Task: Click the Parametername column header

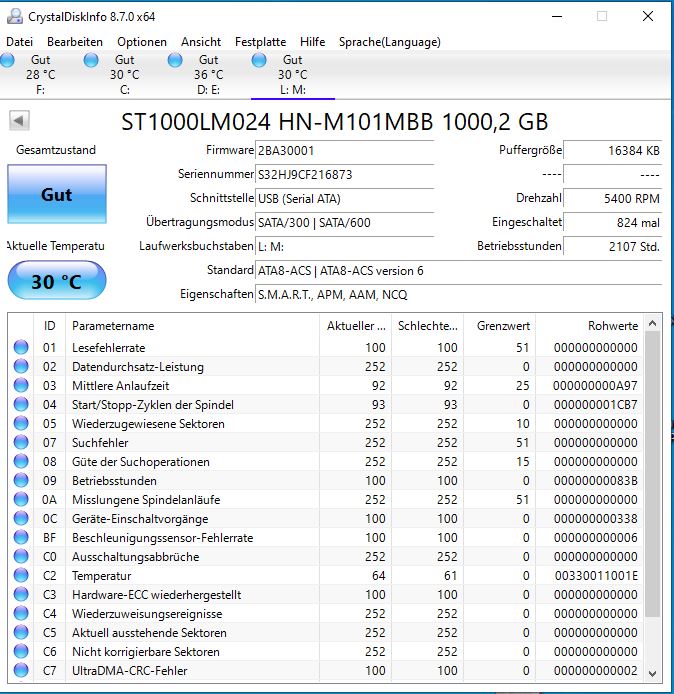Action: pyautogui.click(x=193, y=326)
